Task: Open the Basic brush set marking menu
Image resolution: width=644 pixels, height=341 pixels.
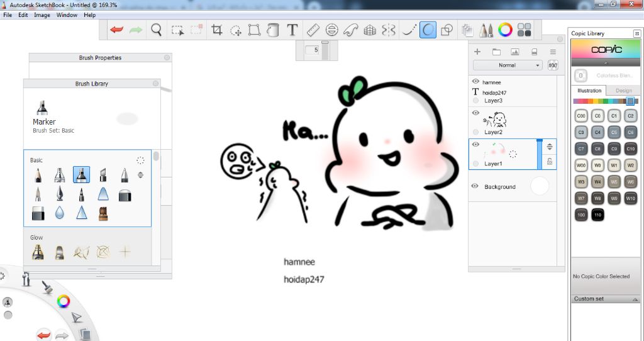Action: pos(140,160)
